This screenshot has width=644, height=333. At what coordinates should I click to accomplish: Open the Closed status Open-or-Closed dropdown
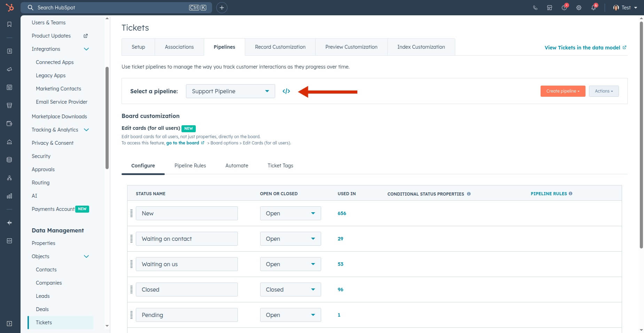pyautogui.click(x=290, y=290)
